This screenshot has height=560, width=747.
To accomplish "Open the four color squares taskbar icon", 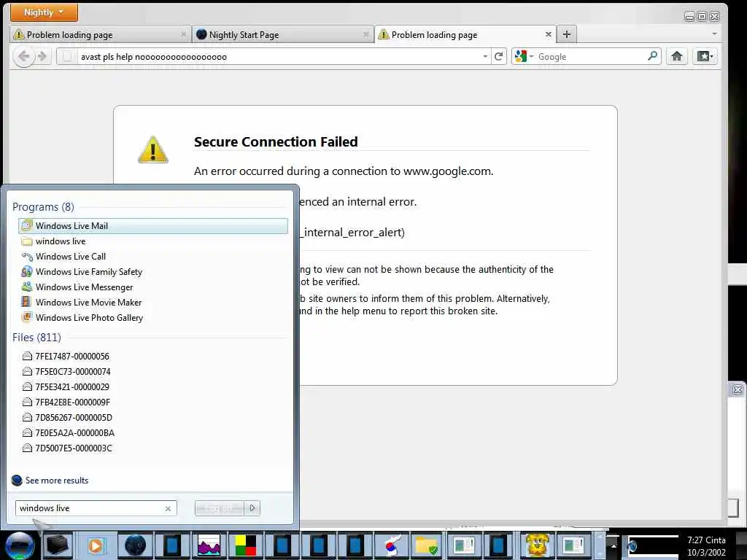I will [246, 545].
